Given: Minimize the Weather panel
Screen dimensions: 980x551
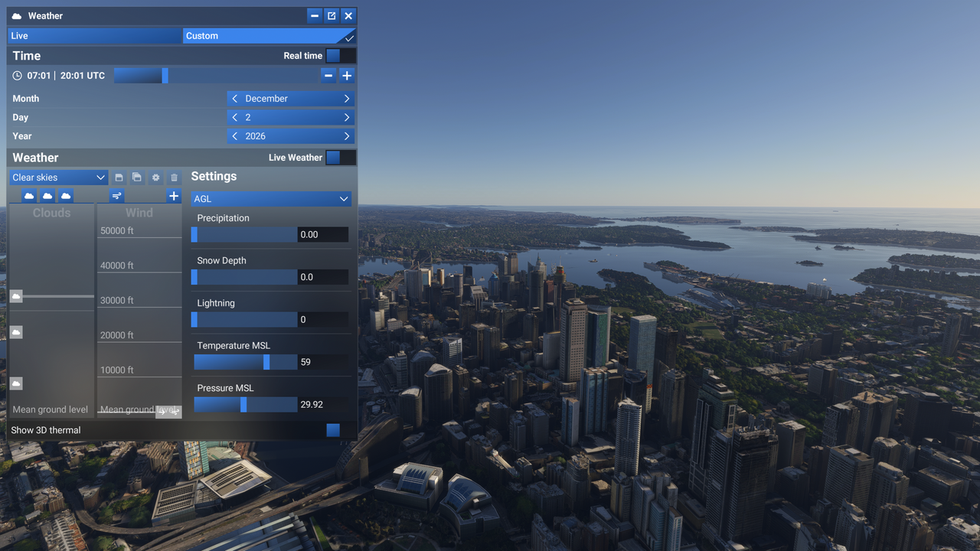Looking at the screenshot, I should [315, 16].
